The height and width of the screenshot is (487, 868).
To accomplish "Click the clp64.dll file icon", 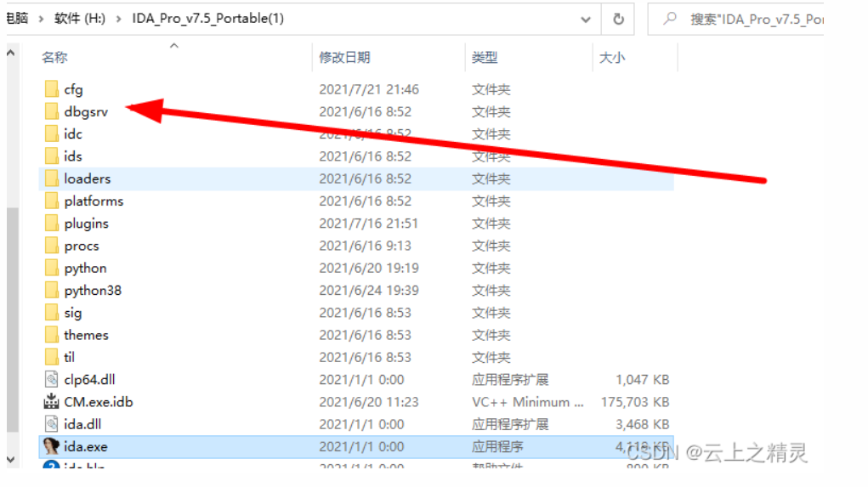I will coord(52,379).
